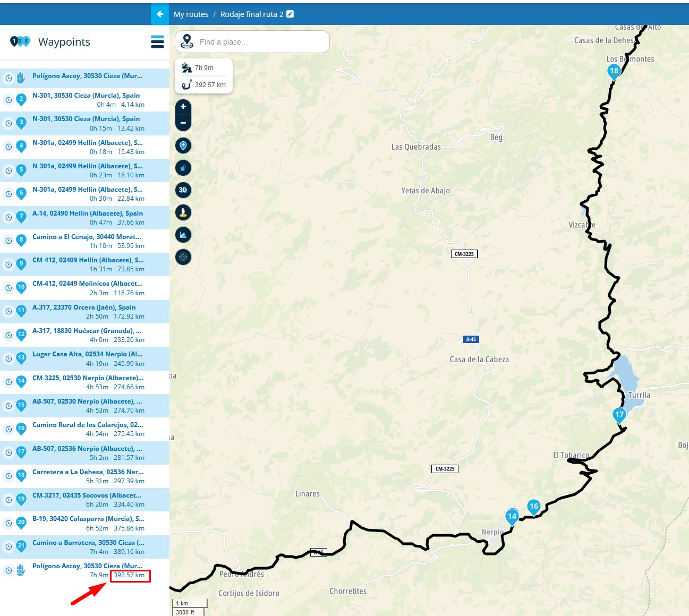Select waypoint 10 CM-412 Molinicos
Viewport: 689px width, 616px height.
pos(84,288)
